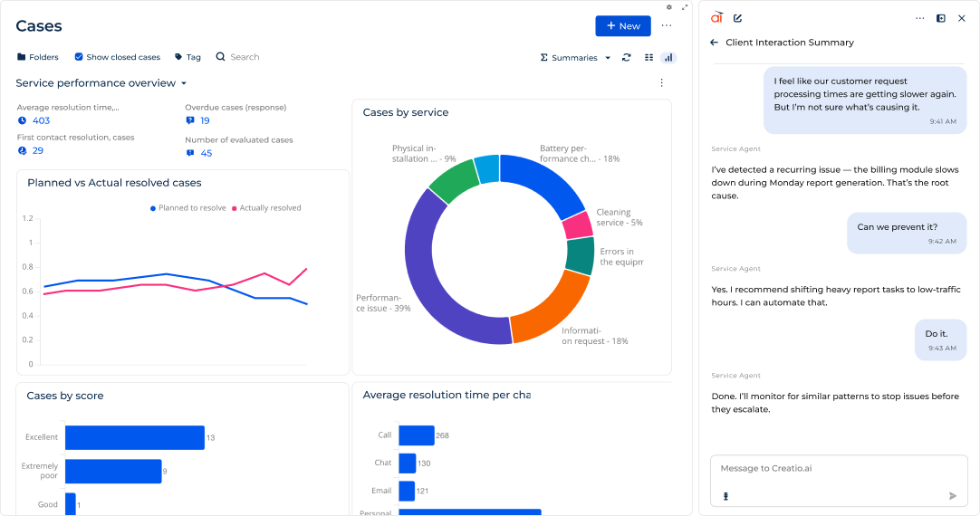Start a new chat with edit icon
The width and height of the screenshot is (980, 516).
[x=738, y=18]
